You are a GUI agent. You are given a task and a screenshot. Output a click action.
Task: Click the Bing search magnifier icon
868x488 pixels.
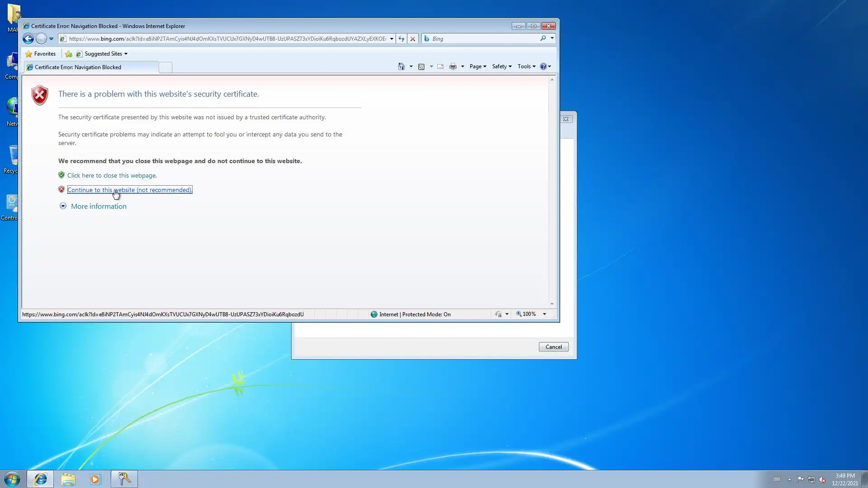pyautogui.click(x=543, y=39)
